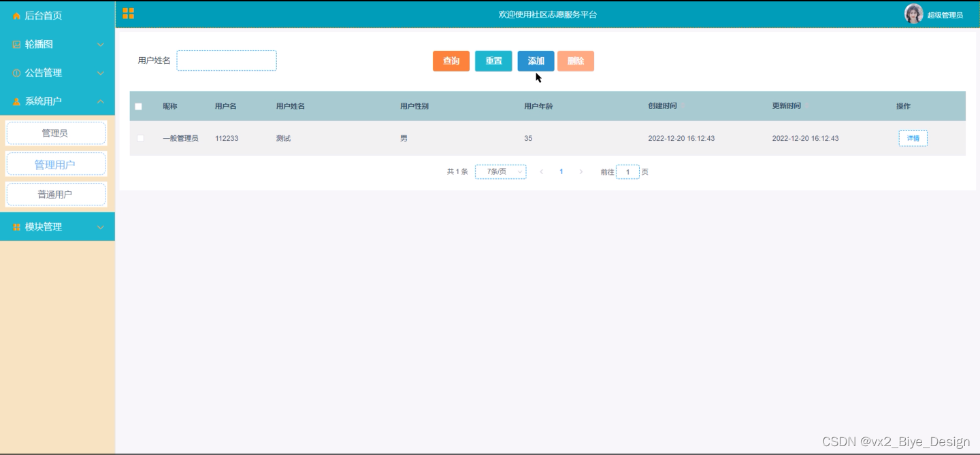Click the name cell 测试
980x455 pixels.
[283, 138]
